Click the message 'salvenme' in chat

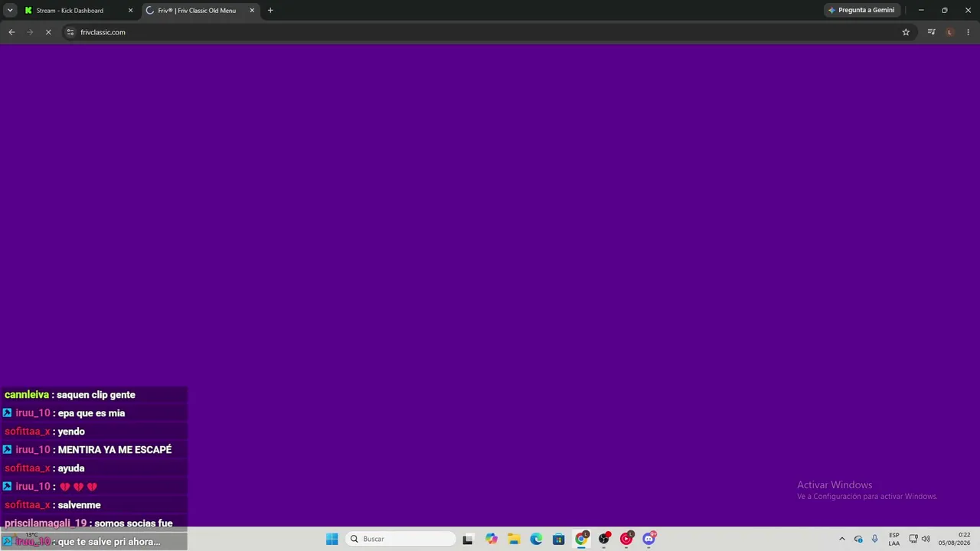[79, 505]
